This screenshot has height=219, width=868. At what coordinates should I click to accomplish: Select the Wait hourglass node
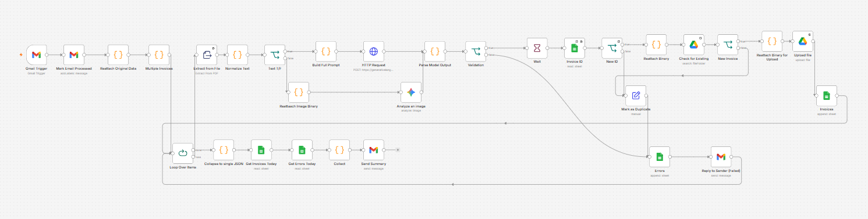537,48
